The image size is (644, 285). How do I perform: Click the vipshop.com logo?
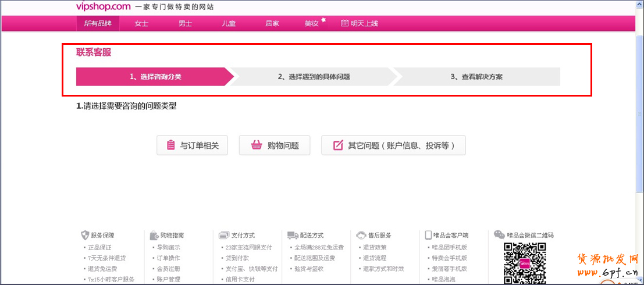[x=103, y=6]
